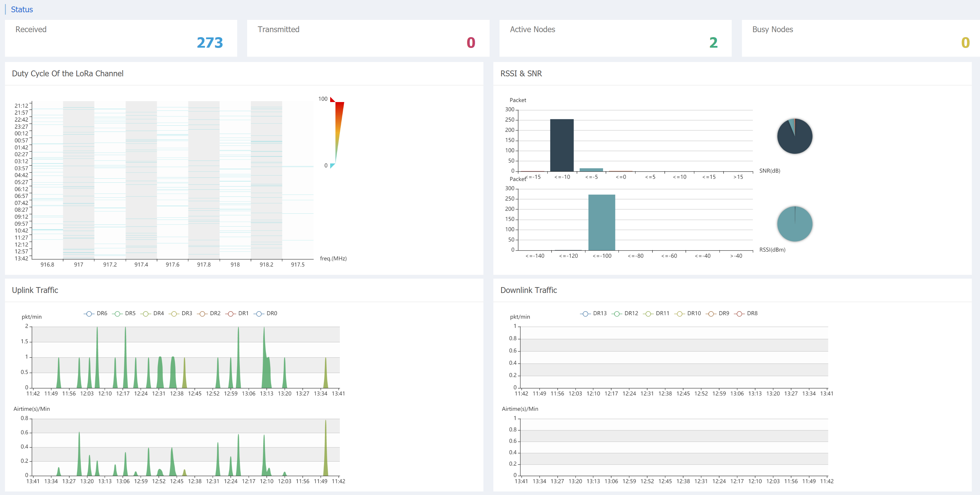Click the <=-120 RSSI axis label
Viewport: 980px width, 495px height.
coord(568,256)
